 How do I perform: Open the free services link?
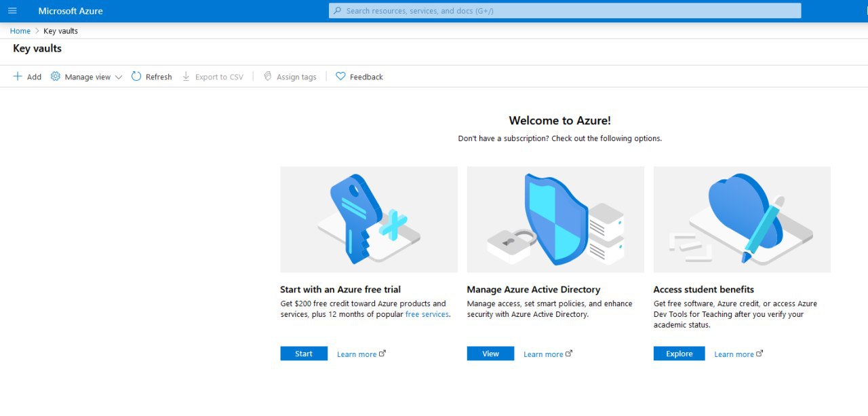pyautogui.click(x=427, y=314)
